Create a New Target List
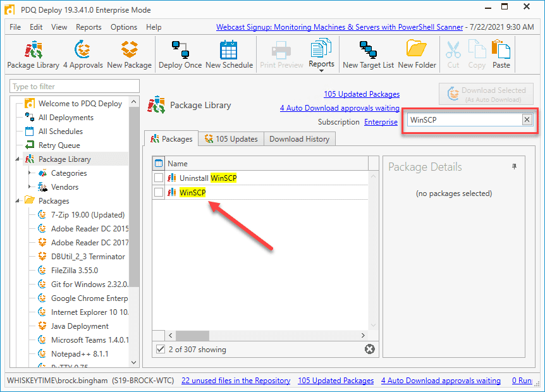This screenshot has width=545, height=392. [368, 55]
